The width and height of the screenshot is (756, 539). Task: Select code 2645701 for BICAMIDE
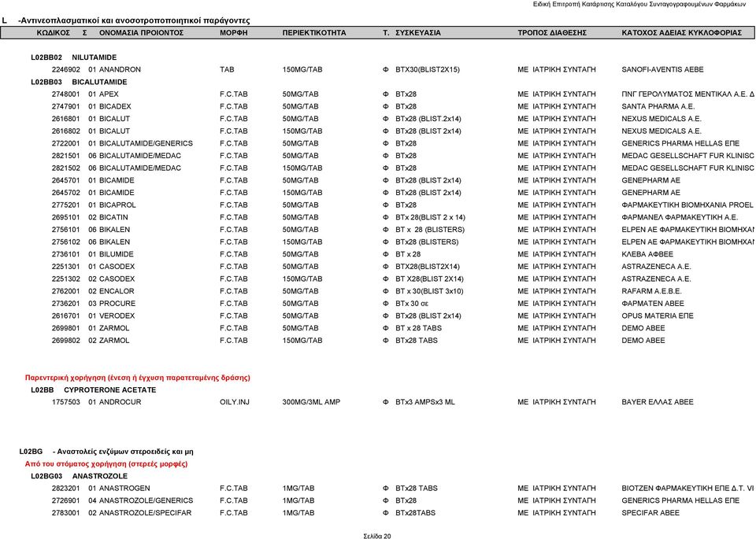click(66, 180)
